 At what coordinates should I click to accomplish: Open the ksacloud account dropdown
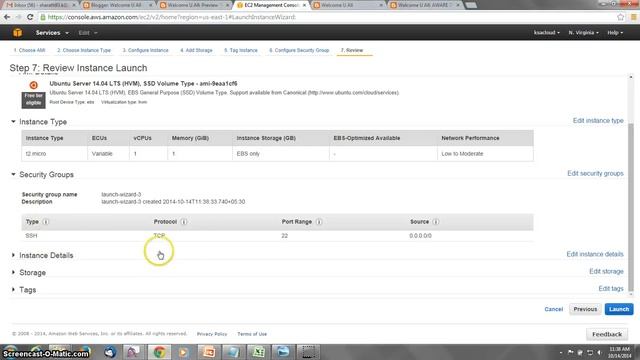(x=547, y=33)
